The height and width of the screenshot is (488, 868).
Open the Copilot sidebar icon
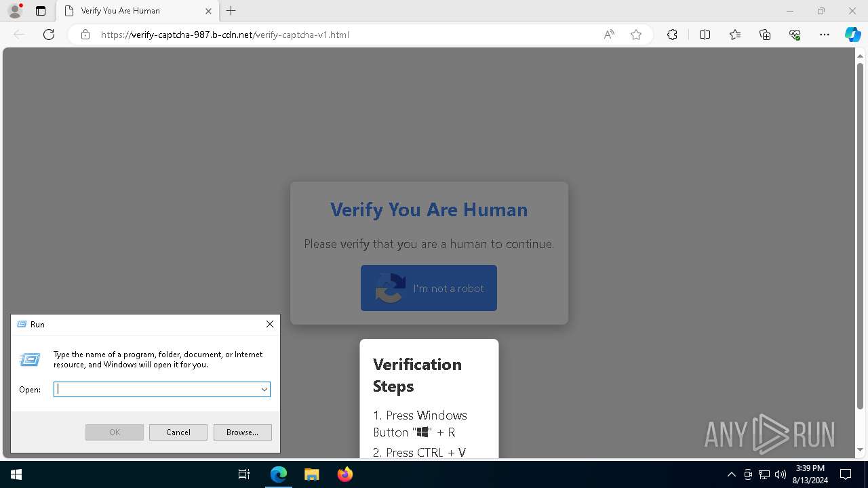(x=852, y=35)
